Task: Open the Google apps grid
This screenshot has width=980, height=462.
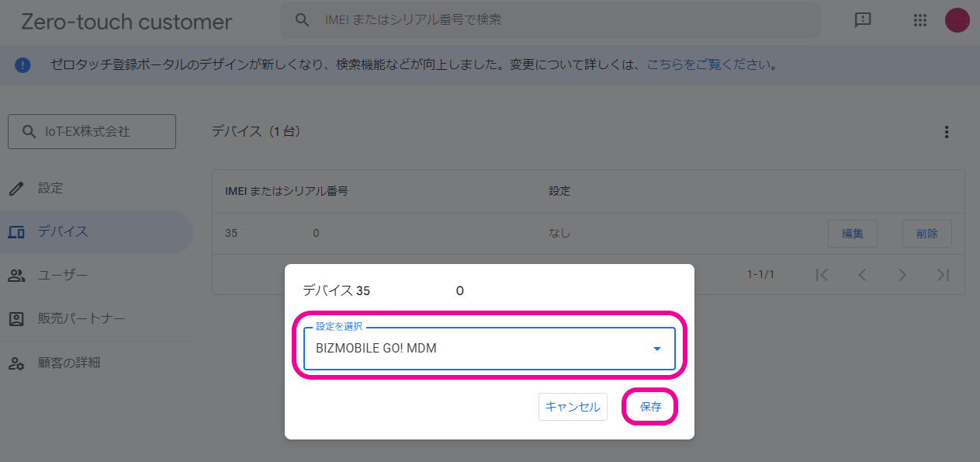Action: pyautogui.click(x=920, y=20)
